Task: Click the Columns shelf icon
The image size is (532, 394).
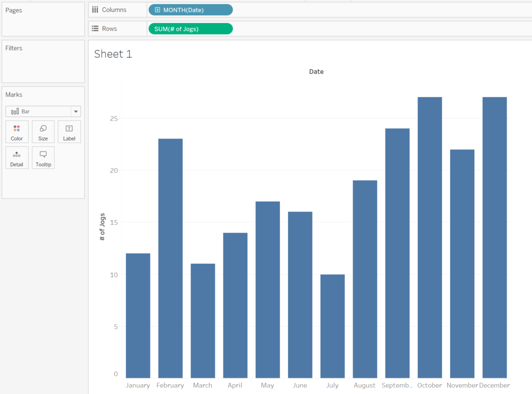Action: 95,9
